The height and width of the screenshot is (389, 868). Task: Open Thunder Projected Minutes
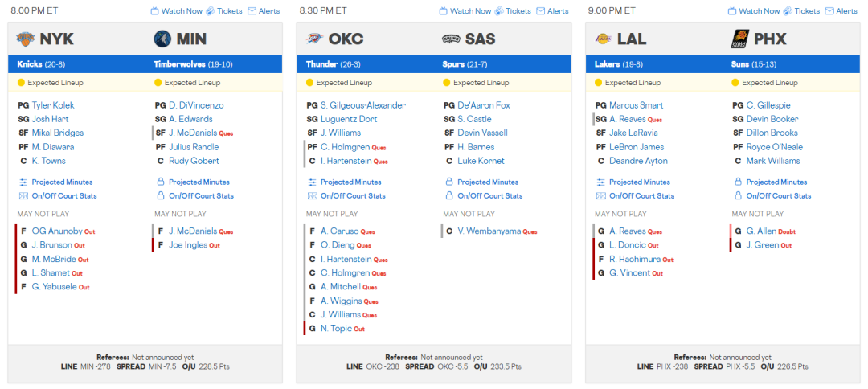coord(350,182)
